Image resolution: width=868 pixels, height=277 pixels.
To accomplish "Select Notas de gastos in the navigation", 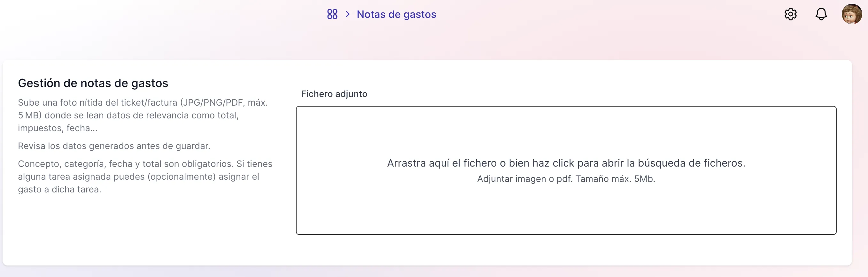I will coord(396,14).
